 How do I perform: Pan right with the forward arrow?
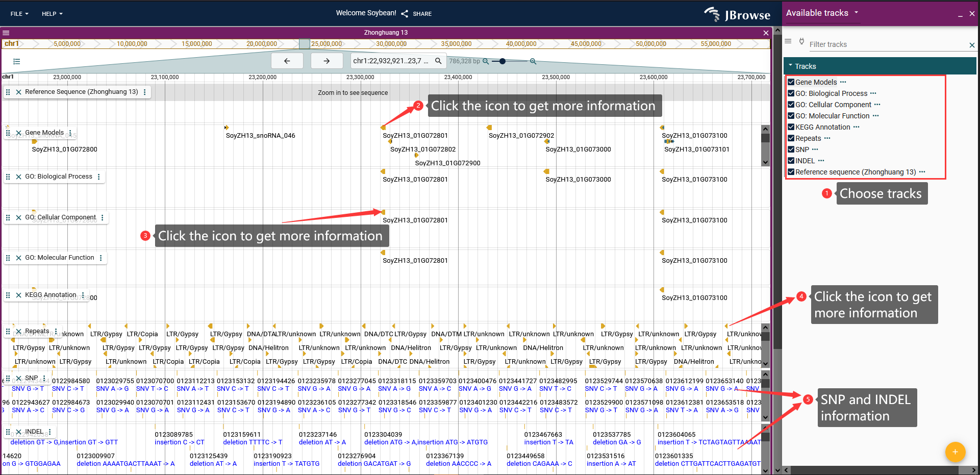click(x=326, y=61)
